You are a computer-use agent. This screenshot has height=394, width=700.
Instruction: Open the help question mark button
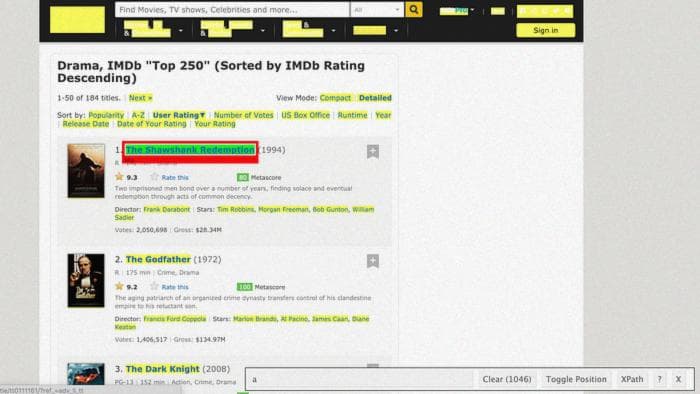tap(659, 379)
